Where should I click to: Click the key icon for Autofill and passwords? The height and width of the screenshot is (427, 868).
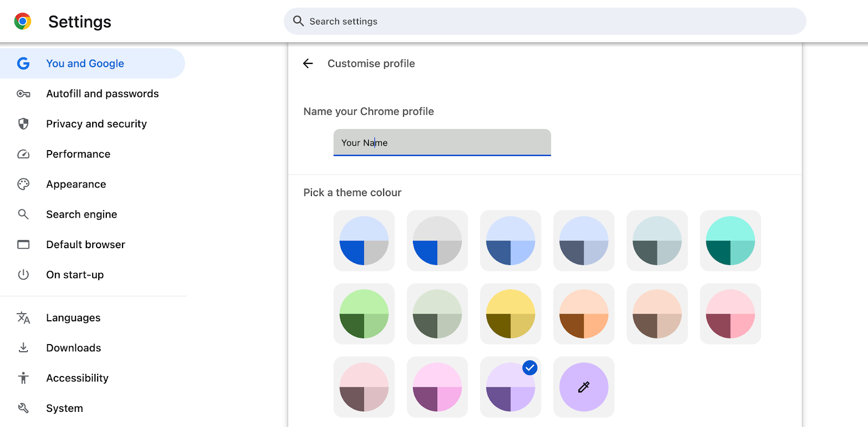click(23, 94)
